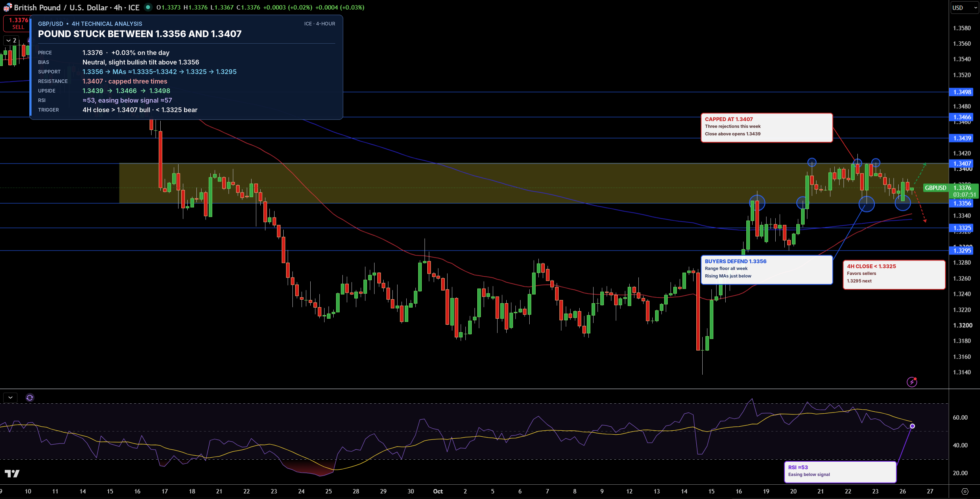Click the green market status dot

[148, 7]
